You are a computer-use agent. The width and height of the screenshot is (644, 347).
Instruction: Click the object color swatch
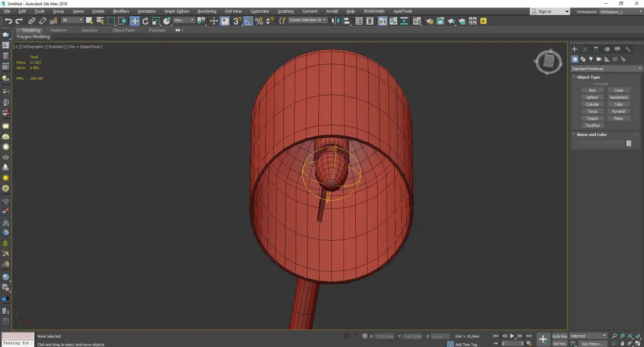click(628, 143)
